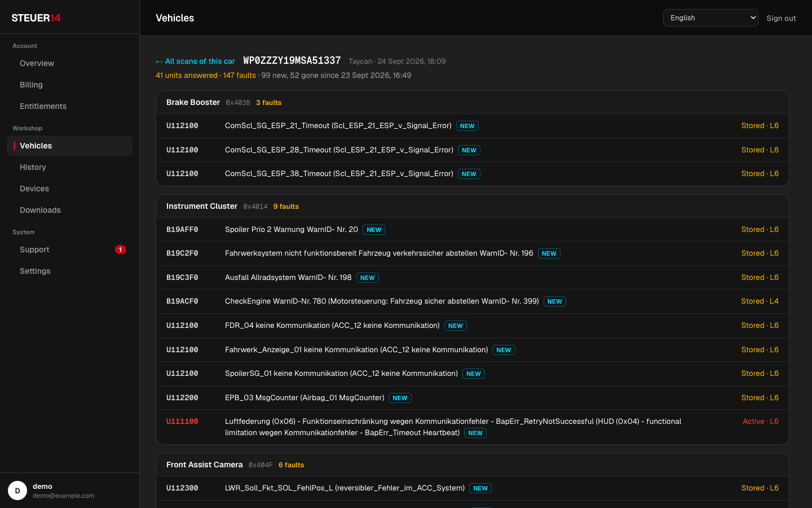This screenshot has height=508, width=812.
Task: Click the 0x4014 unit address
Action: click(255, 207)
